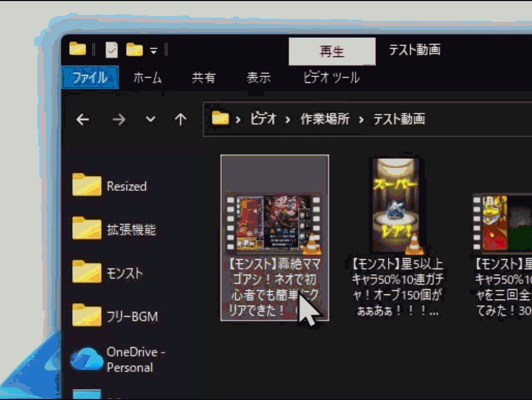Open the ビデオ ツール ribbon tab

coord(331,78)
